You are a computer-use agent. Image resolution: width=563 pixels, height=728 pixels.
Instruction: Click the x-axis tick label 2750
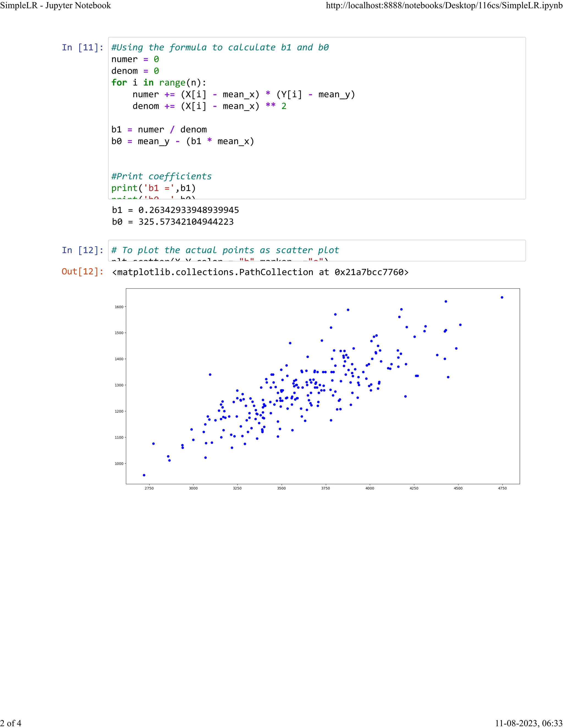(x=149, y=488)
